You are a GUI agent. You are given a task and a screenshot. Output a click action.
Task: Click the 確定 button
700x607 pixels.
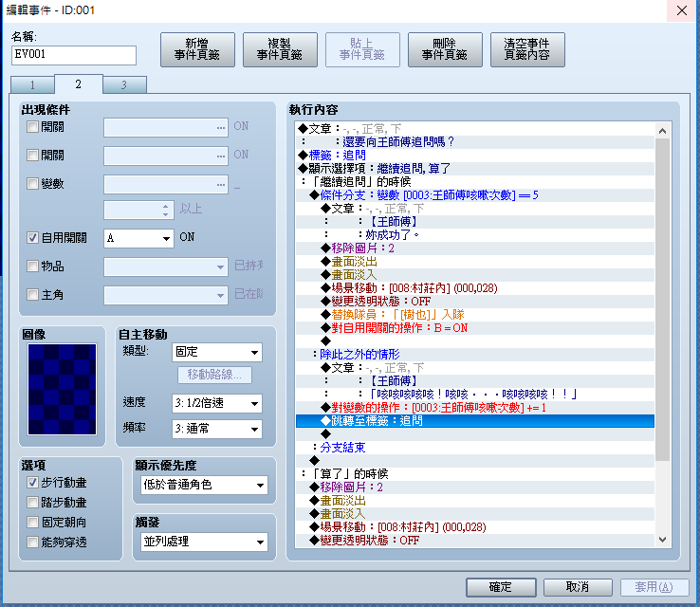click(x=501, y=587)
